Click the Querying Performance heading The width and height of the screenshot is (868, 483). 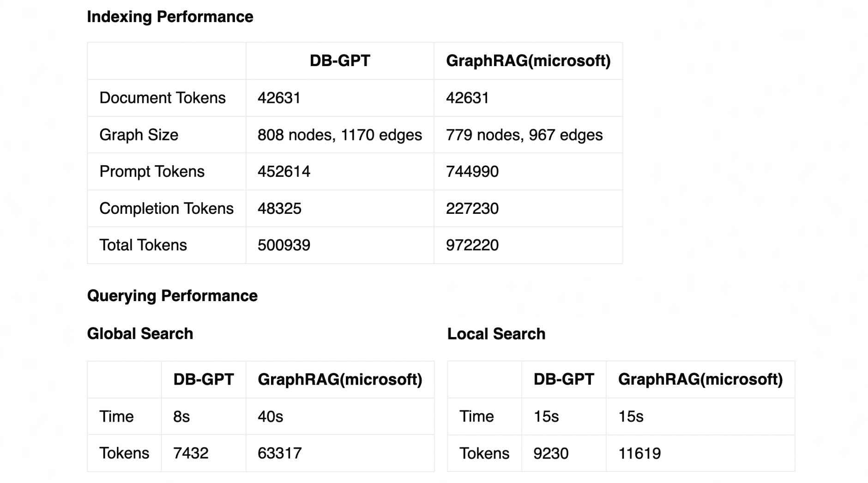pyautogui.click(x=172, y=296)
